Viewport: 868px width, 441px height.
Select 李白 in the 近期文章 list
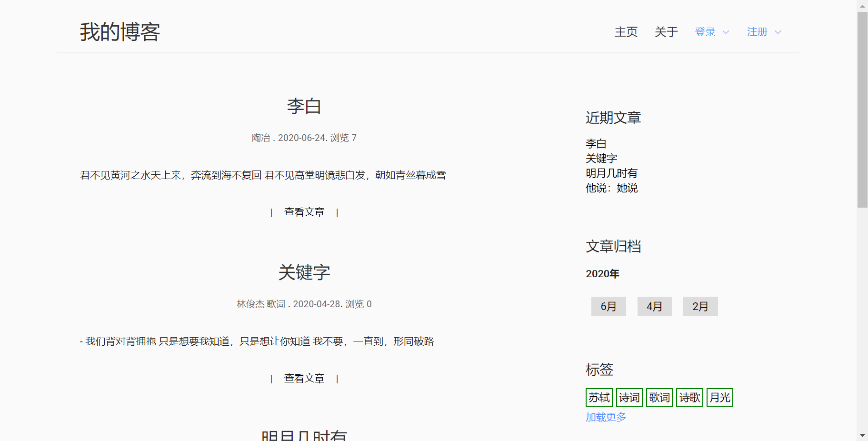(596, 144)
